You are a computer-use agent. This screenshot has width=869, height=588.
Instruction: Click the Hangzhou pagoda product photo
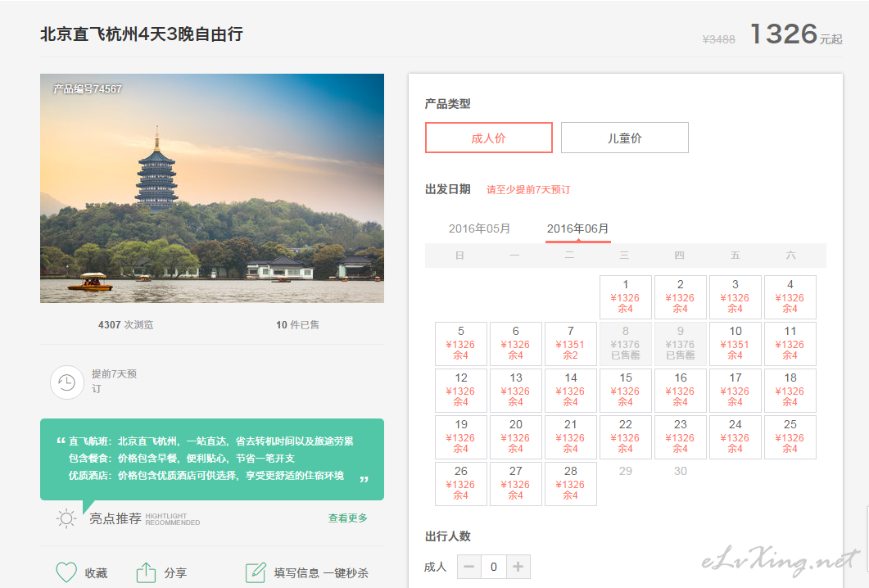211,188
